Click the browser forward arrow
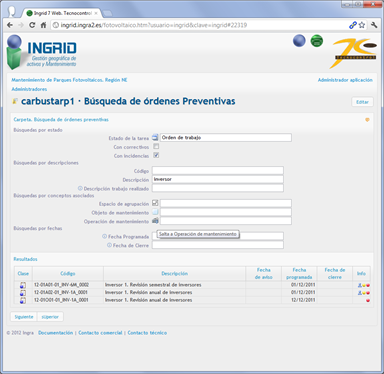 click(21, 25)
